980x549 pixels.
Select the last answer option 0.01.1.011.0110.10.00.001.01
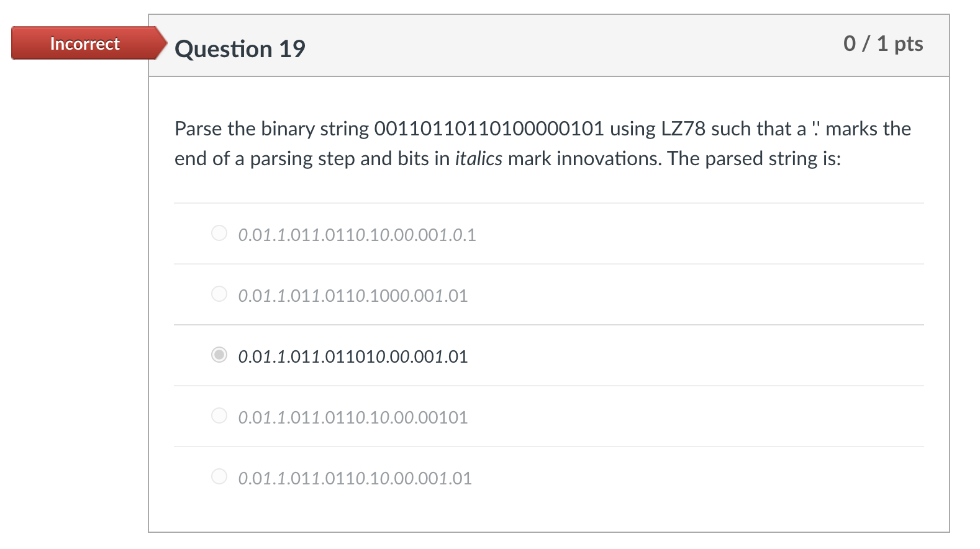219,477
